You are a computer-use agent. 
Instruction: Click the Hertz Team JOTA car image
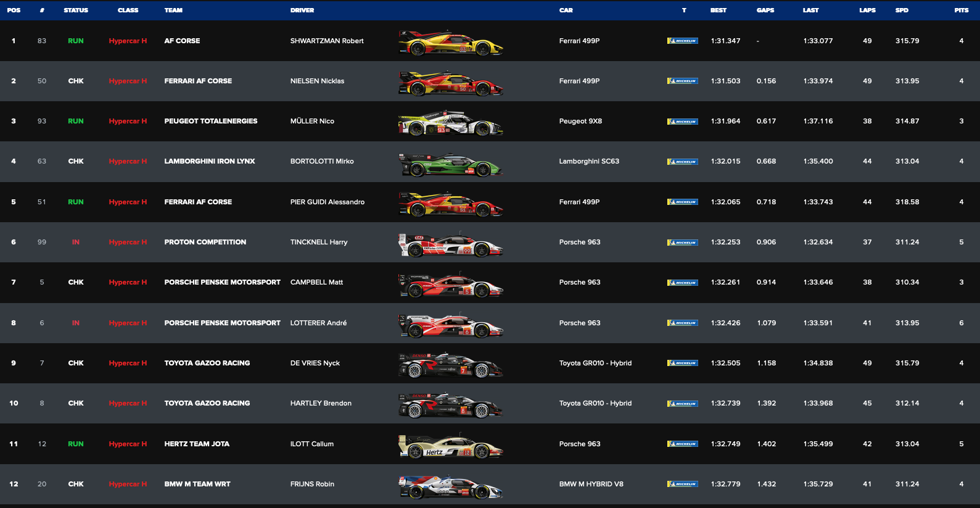[451, 446]
